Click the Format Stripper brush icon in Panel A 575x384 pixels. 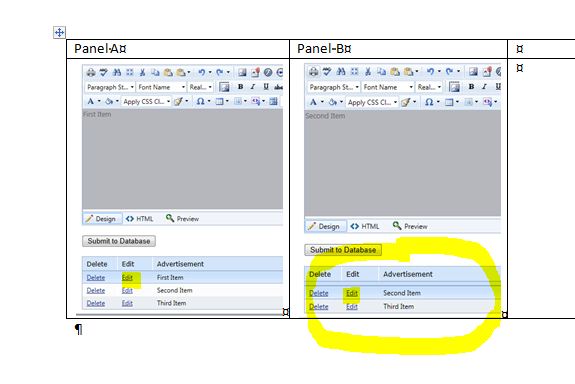click(x=178, y=101)
